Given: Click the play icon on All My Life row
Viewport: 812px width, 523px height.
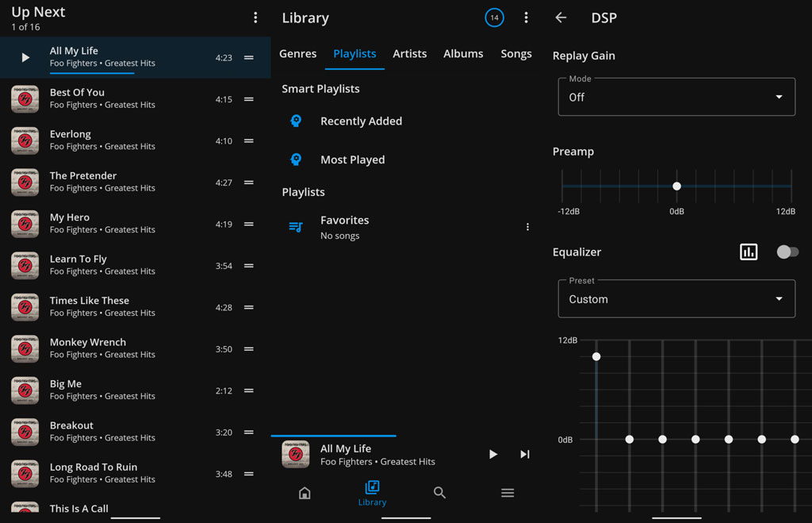Looking at the screenshot, I should click(x=25, y=57).
